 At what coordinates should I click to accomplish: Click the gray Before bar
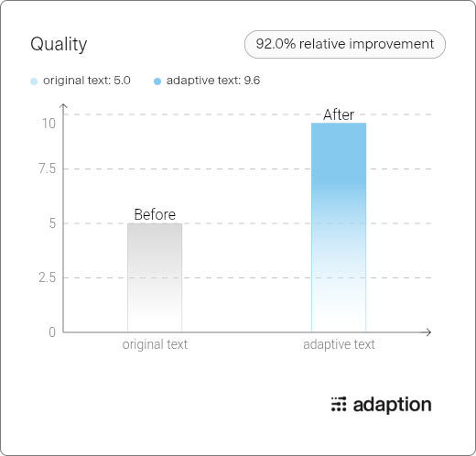155,277
